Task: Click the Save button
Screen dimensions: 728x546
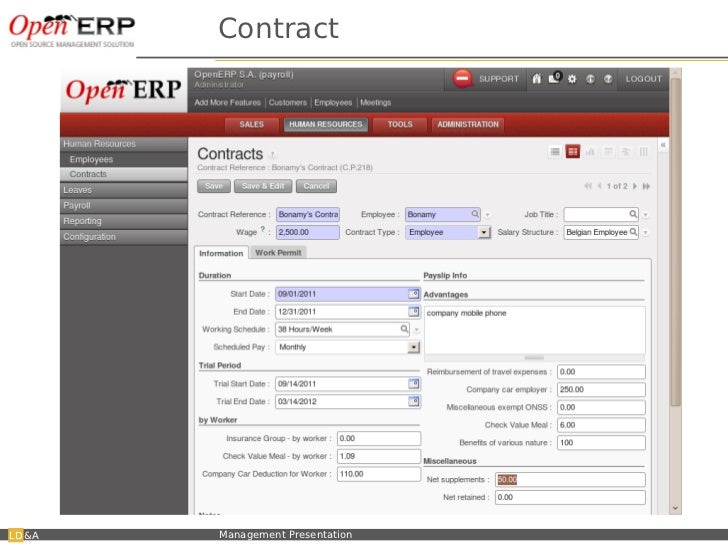Action: (214, 186)
